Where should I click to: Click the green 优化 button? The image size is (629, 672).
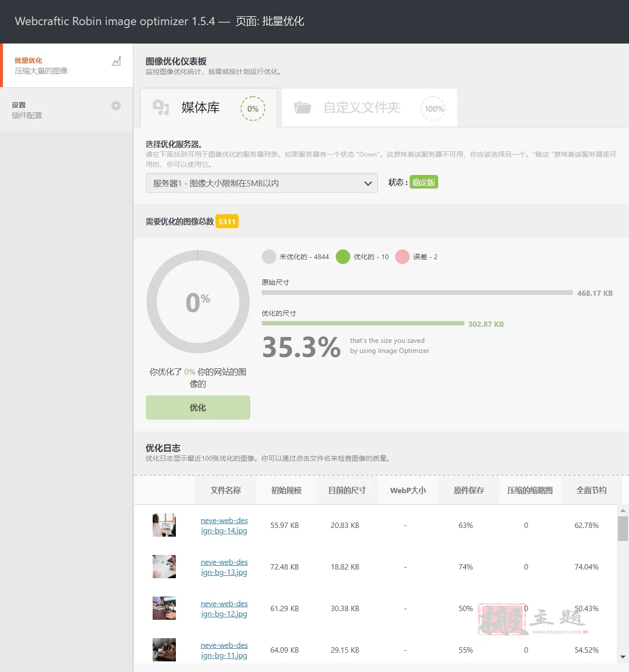click(198, 408)
